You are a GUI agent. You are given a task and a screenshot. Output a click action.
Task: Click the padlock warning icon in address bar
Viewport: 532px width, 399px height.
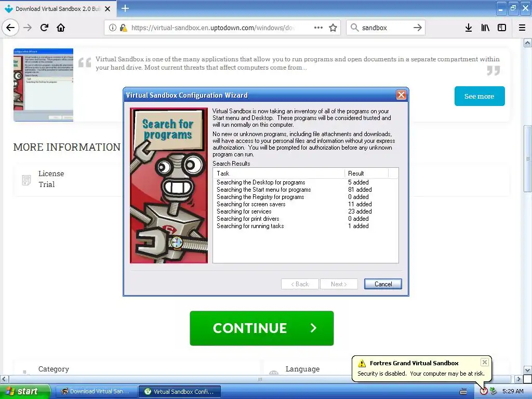point(123,28)
